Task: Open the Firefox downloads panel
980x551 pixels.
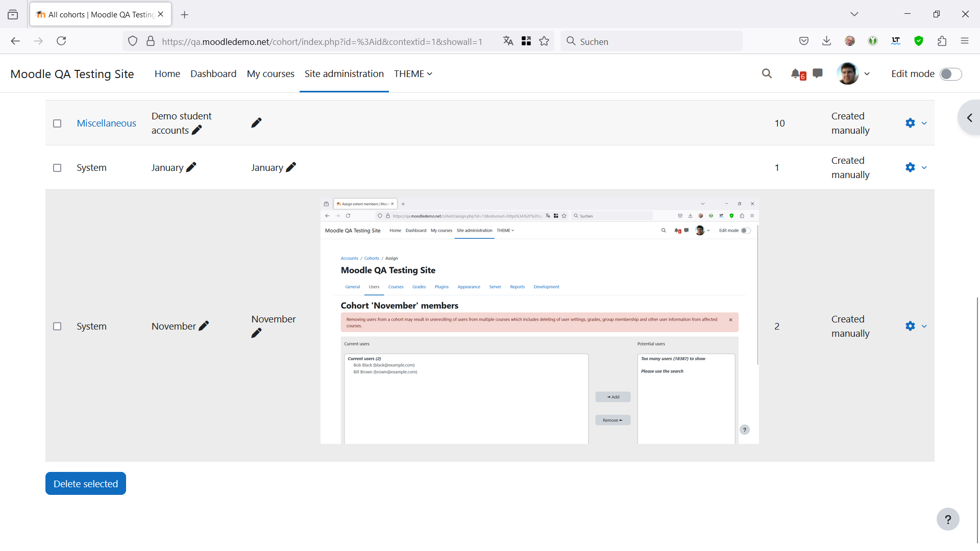Action: [x=827, y=41]
